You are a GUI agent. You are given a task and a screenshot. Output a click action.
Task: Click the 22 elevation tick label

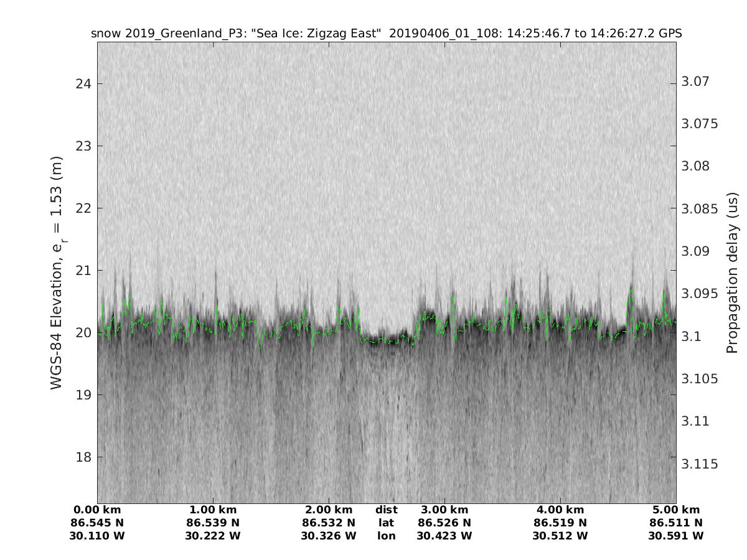tap(82, 208)
